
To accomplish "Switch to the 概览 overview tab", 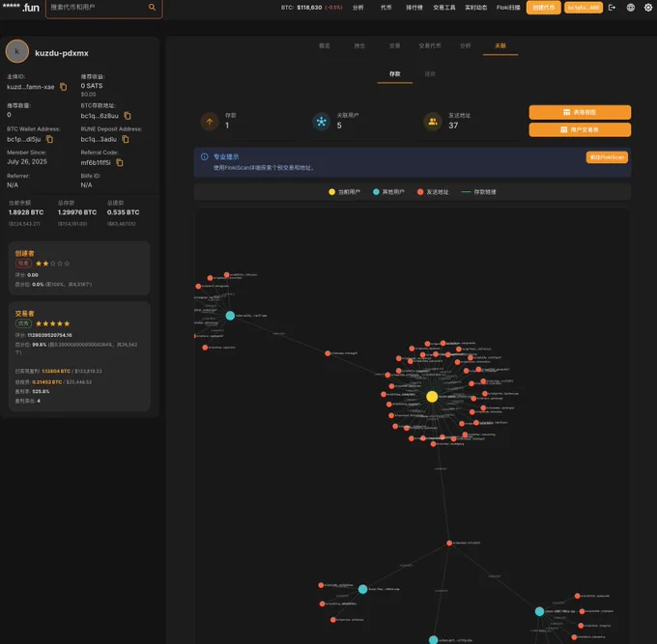I will click(x=325, y=45).
